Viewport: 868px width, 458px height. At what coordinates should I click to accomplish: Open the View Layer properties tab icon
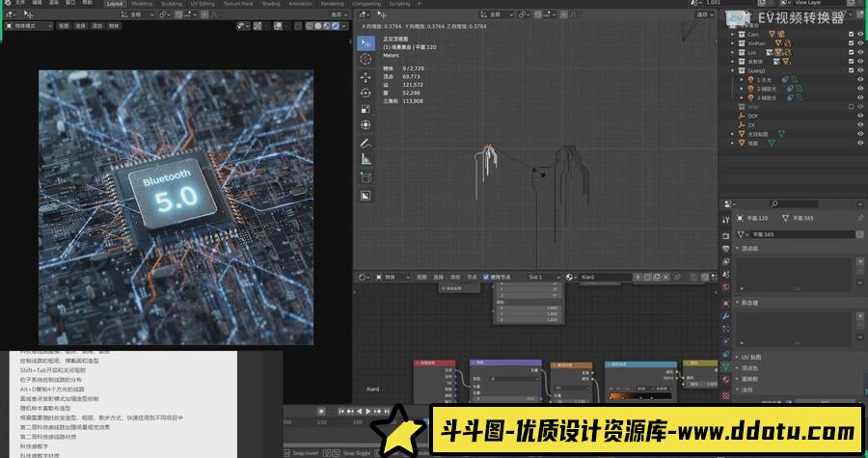(725, 261)
